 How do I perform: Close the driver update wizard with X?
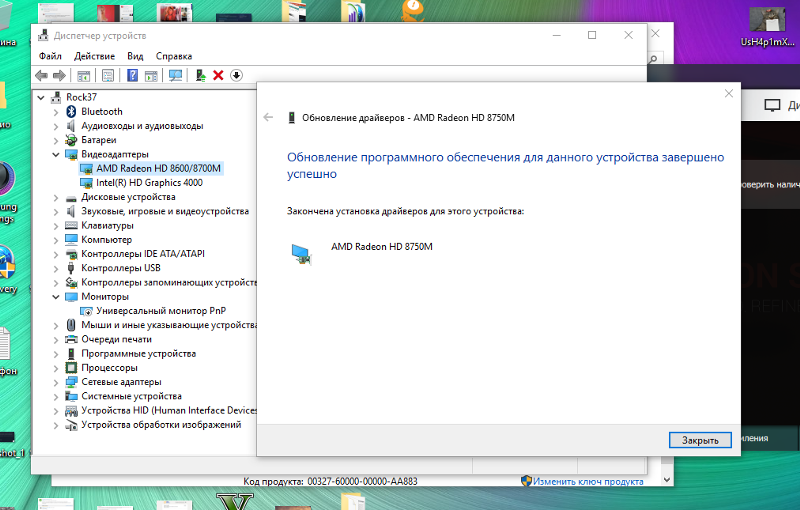click(729, 93)
